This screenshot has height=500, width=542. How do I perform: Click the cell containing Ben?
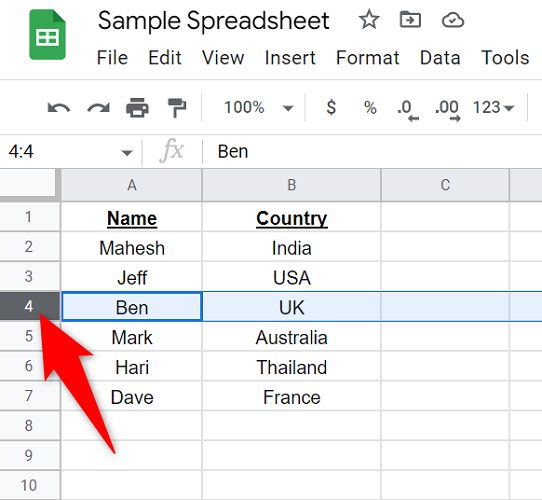click(x=132, y=306)
